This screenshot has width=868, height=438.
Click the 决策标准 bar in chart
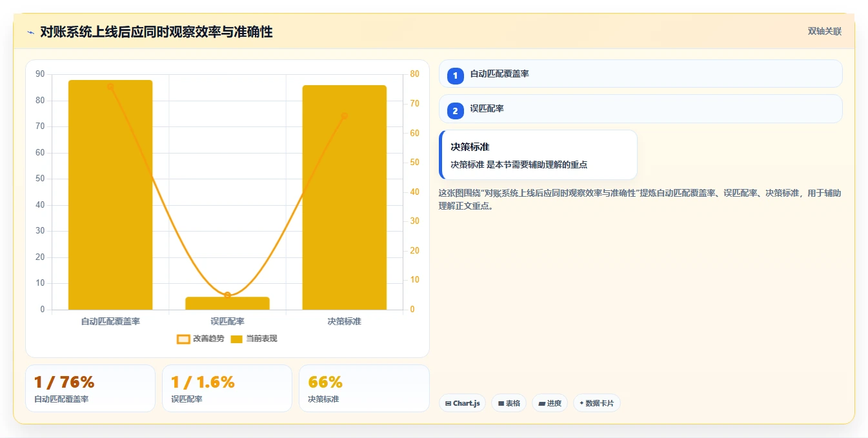click(344, 197)
